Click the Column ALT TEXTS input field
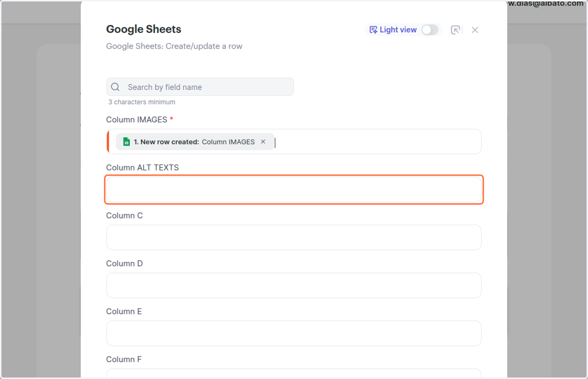Image resolution: width=588 pixels, height=379 pixels. click(x=294, y=189)
